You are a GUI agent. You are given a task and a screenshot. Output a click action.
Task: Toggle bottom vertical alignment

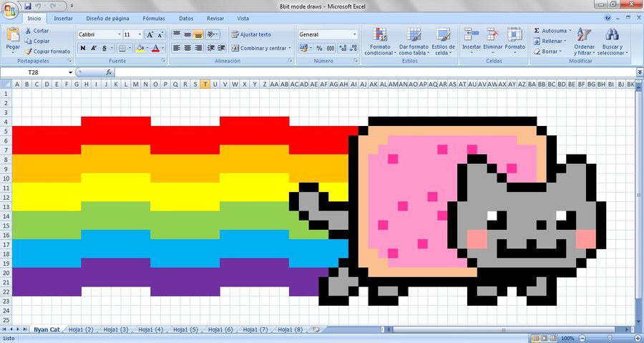pos(198,34)
